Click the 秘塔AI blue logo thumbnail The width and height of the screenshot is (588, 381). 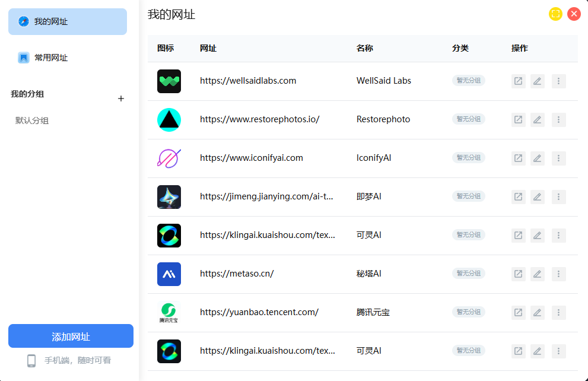click(x=169, y=274)
